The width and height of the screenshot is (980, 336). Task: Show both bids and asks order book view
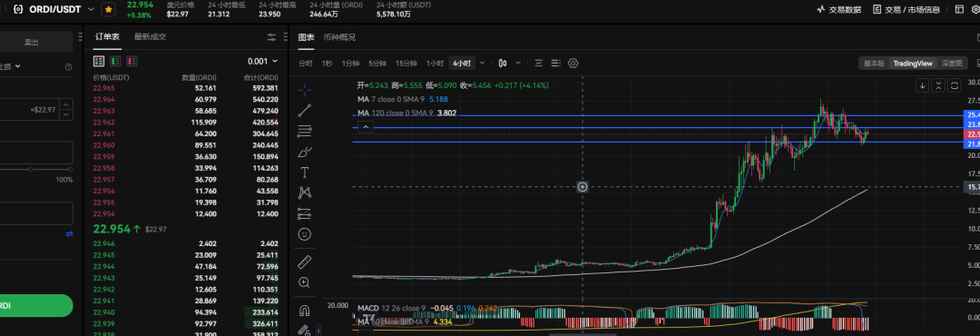pos(99,62)
